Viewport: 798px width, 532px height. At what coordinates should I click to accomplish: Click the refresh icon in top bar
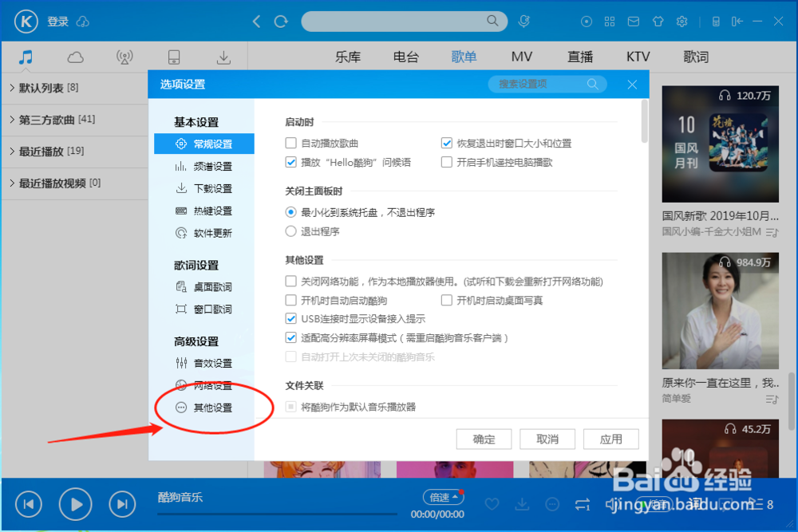(x=280, y=22)
